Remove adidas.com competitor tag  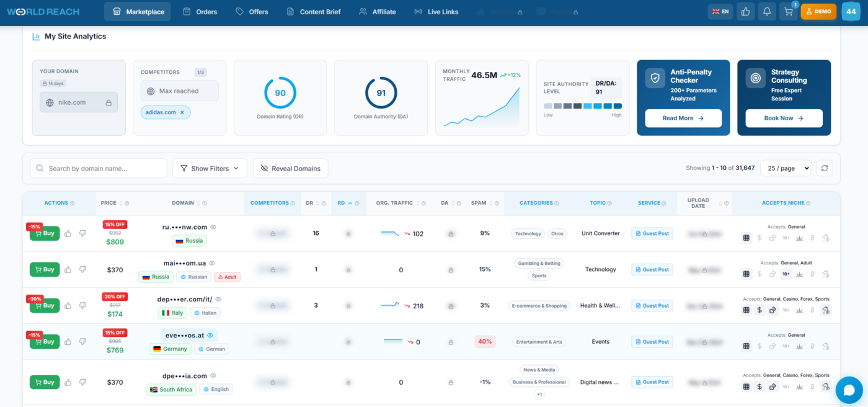point(182,112)
